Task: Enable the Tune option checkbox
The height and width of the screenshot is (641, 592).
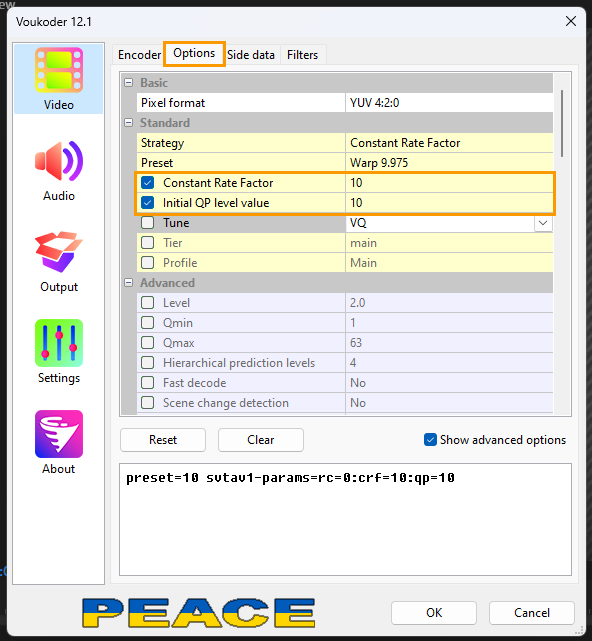Action: (x=148, y=223)
